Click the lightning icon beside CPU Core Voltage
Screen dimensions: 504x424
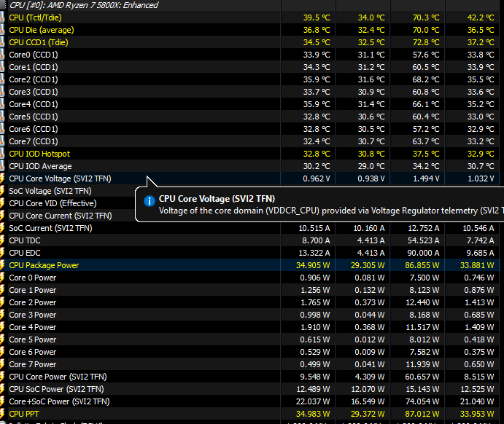coord(2,178)
